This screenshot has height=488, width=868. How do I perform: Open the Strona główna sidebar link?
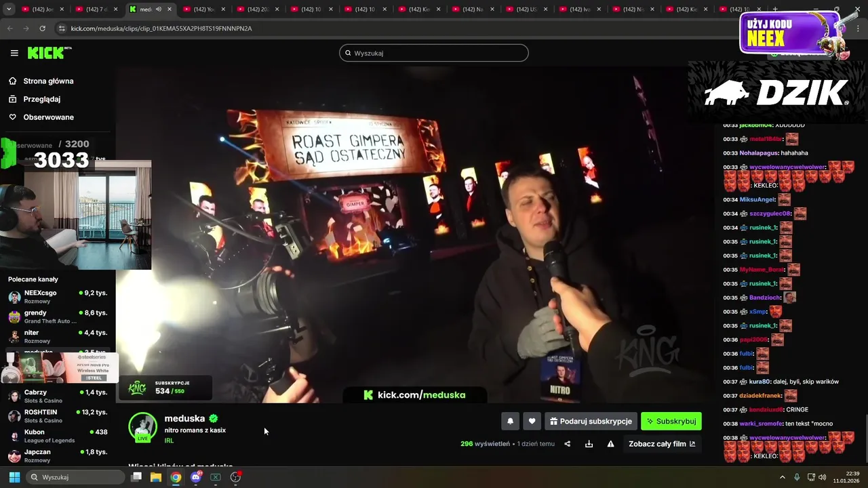(48, 81)
